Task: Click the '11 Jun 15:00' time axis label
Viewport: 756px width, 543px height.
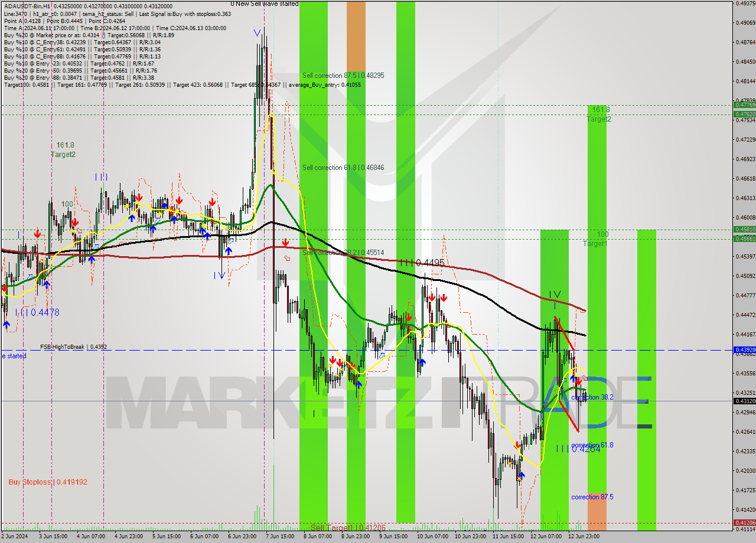Action: coord(509,536)
